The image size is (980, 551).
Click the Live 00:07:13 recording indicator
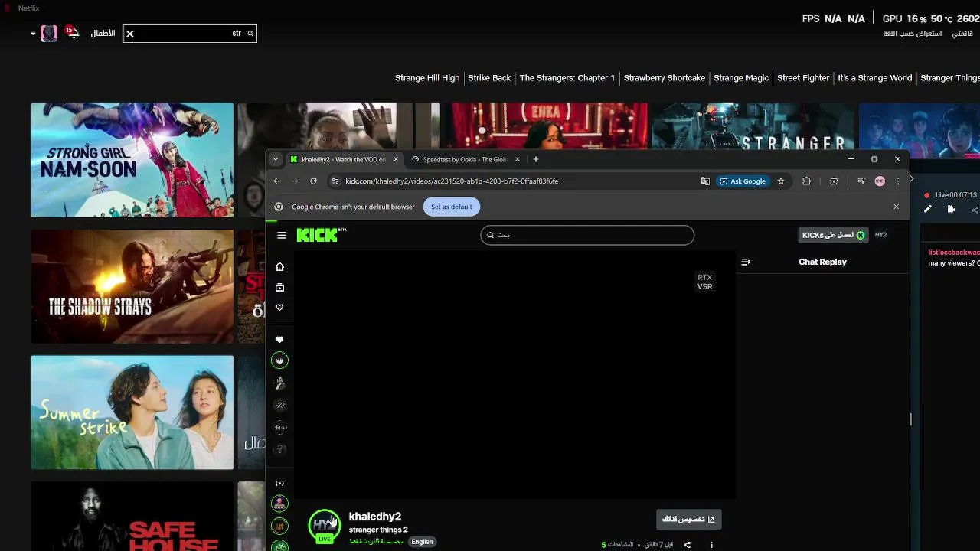point(950,195)
